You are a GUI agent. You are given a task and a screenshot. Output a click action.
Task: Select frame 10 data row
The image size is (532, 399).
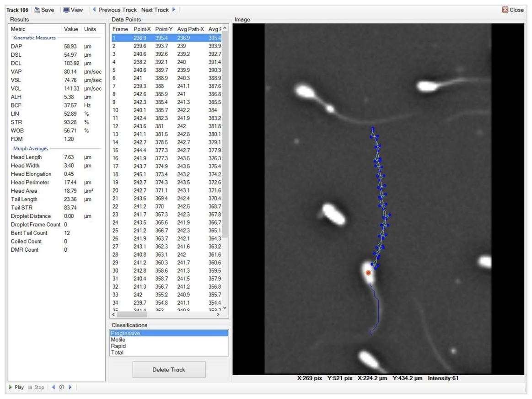pos(167,110)
